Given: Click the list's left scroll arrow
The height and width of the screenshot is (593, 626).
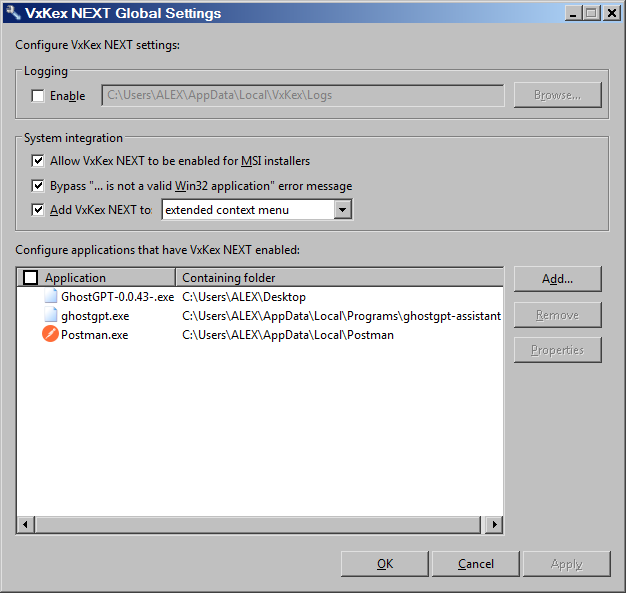Looking at the screenshot, I should [26, 524].
